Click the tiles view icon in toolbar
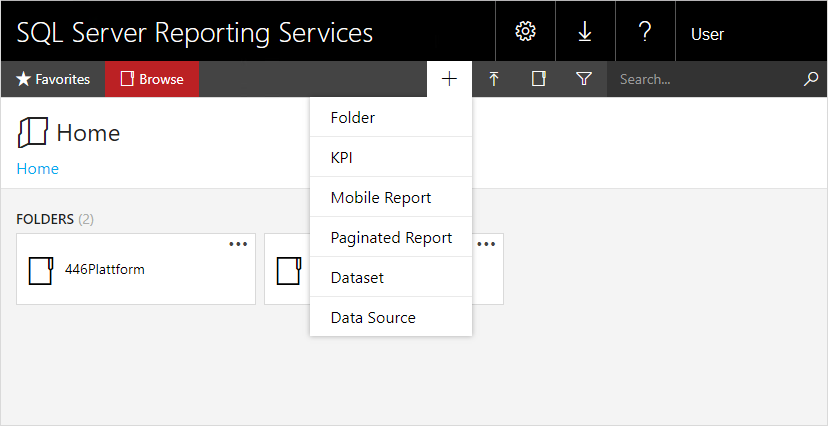 (x=539, y=79)
